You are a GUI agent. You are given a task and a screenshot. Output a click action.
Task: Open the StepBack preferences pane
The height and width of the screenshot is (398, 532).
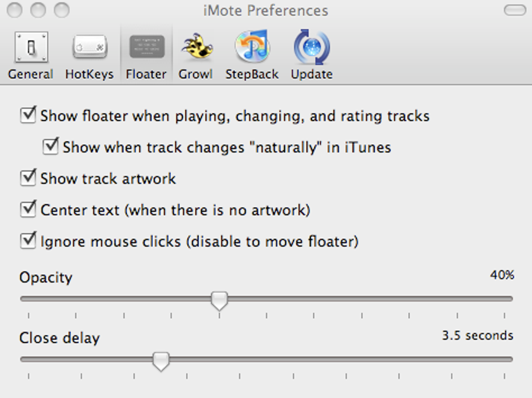(252, 52)
